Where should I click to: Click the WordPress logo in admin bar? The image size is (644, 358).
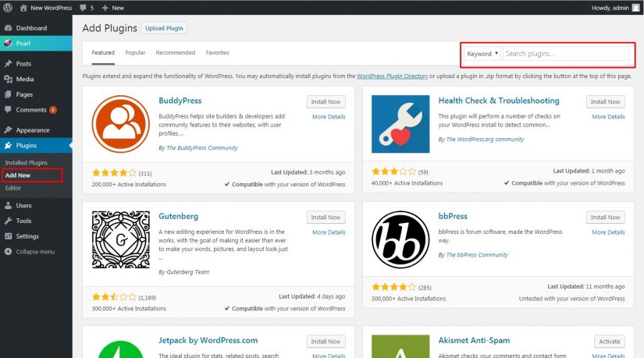[x=7, y=7]
